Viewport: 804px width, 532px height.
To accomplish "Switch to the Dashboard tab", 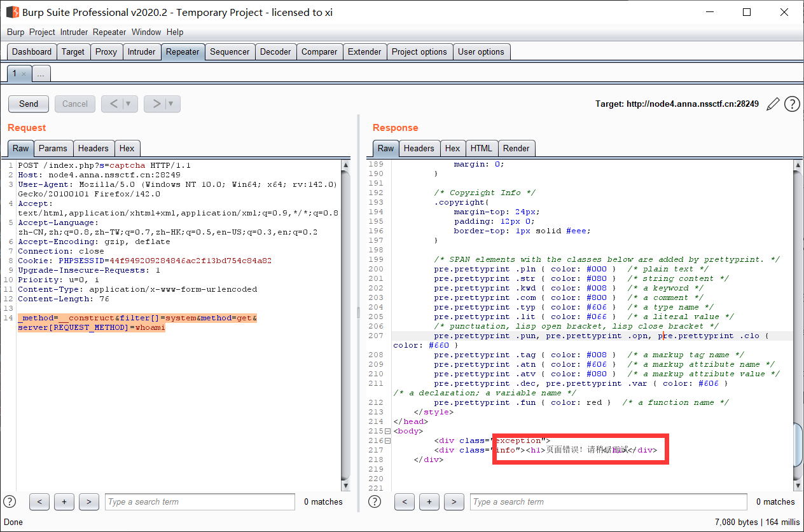I will (x=32, y=52).
